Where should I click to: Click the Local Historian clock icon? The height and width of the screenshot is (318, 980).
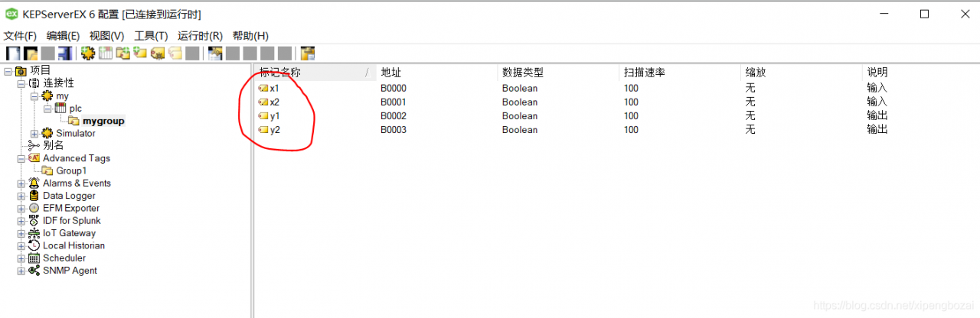(x=34, y=245)
